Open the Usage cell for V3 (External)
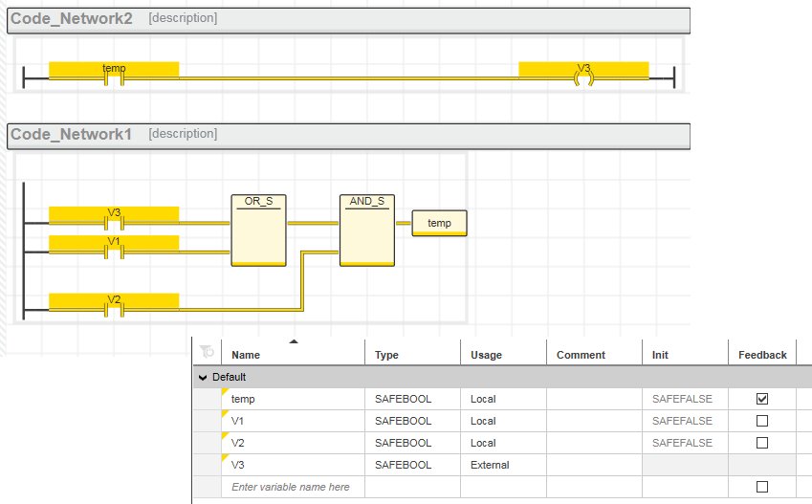The height and width of the screenshot is (504, 812). click(503, 465)
